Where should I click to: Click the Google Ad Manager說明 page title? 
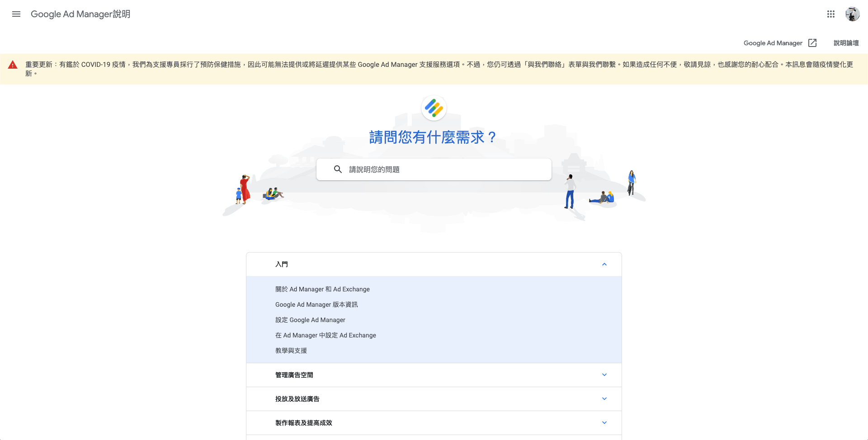pyautogui.click(x=80, y=14)
